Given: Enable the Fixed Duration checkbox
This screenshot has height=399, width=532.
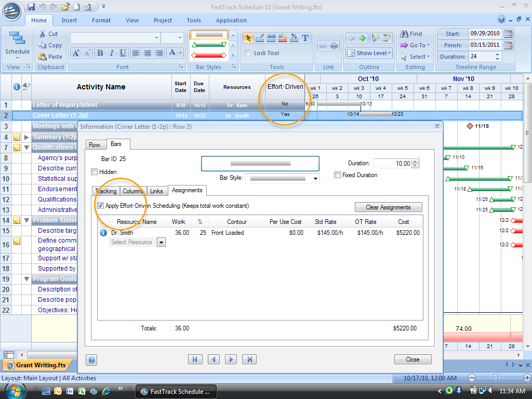Looking at the screenshot, I should (x=338, y=175).
